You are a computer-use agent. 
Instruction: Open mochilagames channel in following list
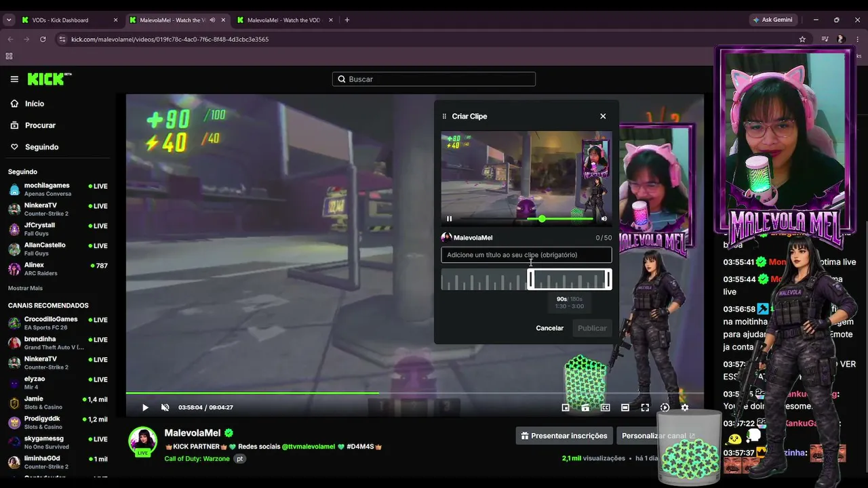click(x=58, y=189)
